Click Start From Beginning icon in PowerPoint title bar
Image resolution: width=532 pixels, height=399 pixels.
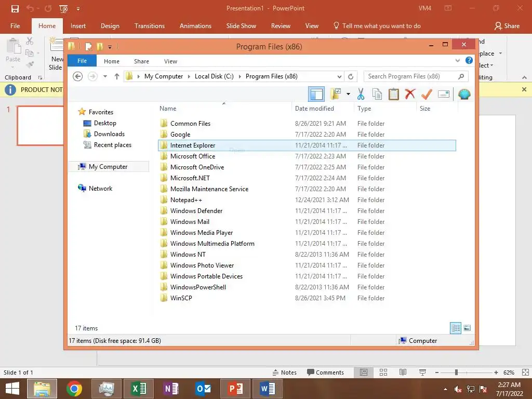(x=63, y=8)
